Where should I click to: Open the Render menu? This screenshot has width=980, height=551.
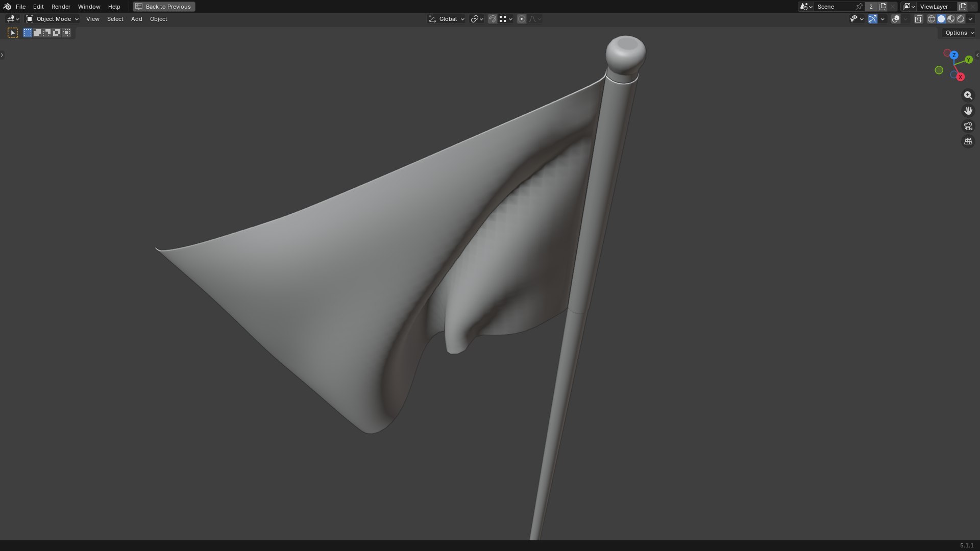click(61, 7)
